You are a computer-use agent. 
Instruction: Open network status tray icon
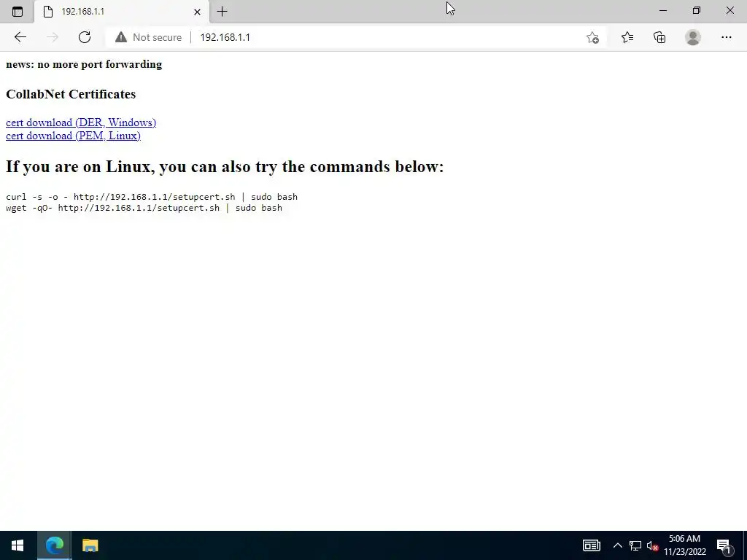(x=635, y=545)
